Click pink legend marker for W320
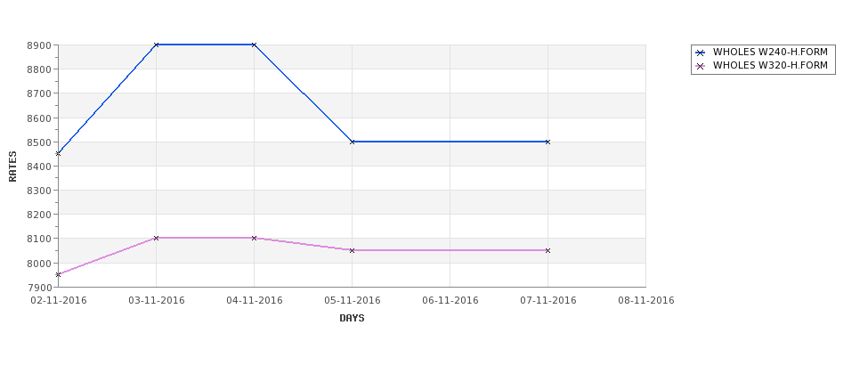This screenshot has width=868, height=382. [x=701, y=66]
